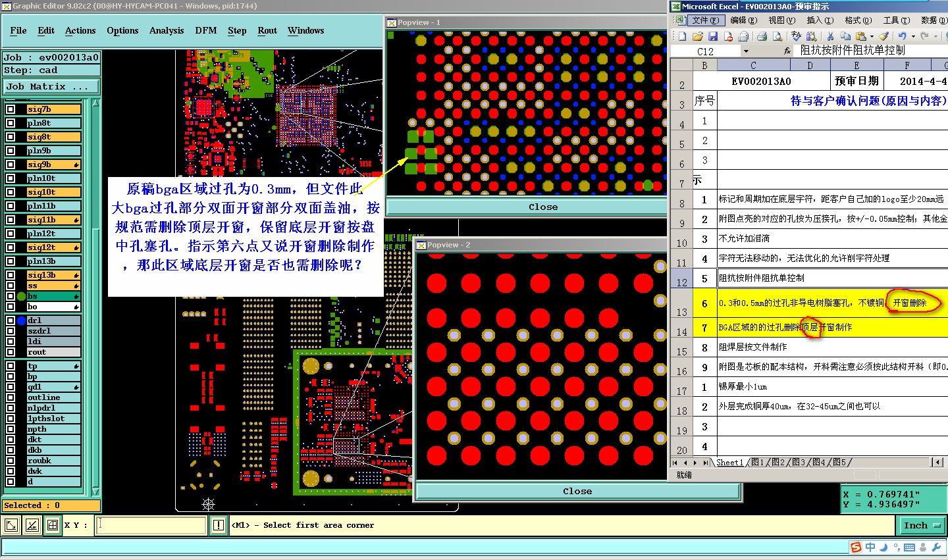Click Close button under Popview - 2
948x560 pixels.
point(577,491)
